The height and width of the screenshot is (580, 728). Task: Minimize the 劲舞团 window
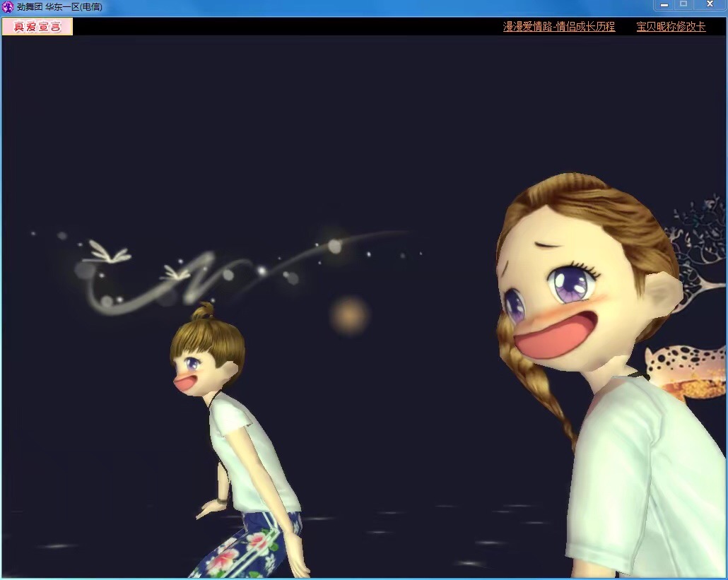pos(664,5)
